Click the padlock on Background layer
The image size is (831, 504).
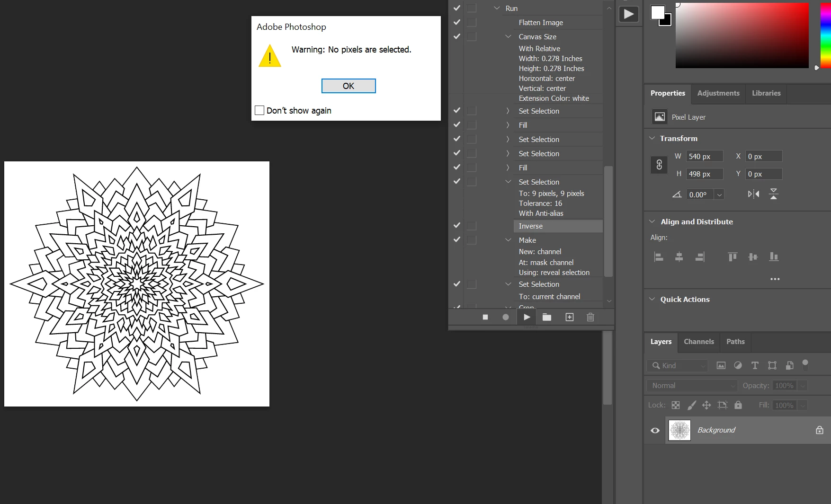click(820, 430)
